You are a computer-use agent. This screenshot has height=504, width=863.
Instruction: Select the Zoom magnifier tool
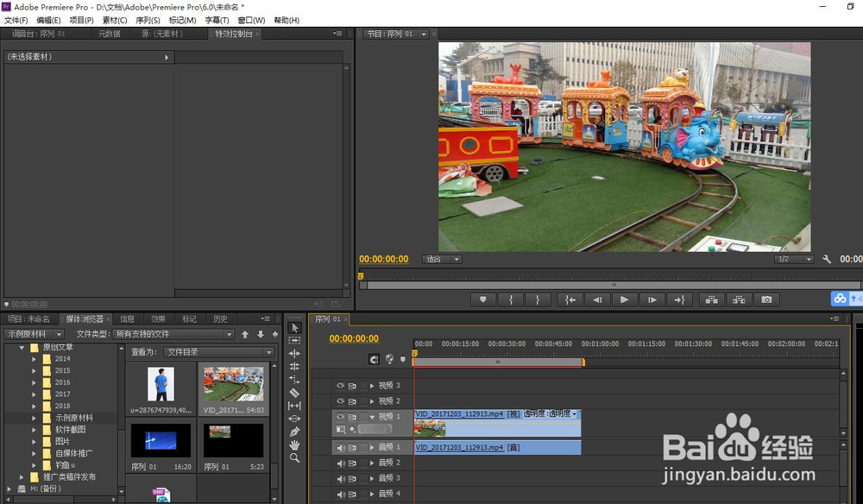click(294, 457)
